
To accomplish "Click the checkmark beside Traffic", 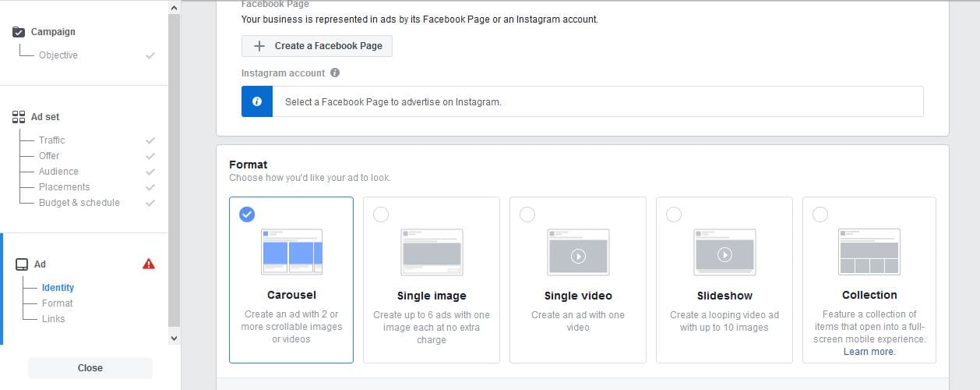I will click(150, 140).
